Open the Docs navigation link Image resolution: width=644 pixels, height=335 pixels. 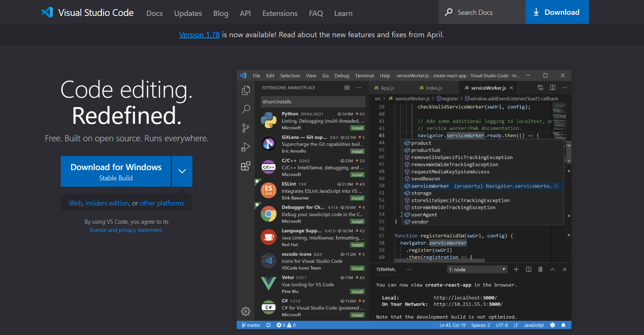[154, 13]
